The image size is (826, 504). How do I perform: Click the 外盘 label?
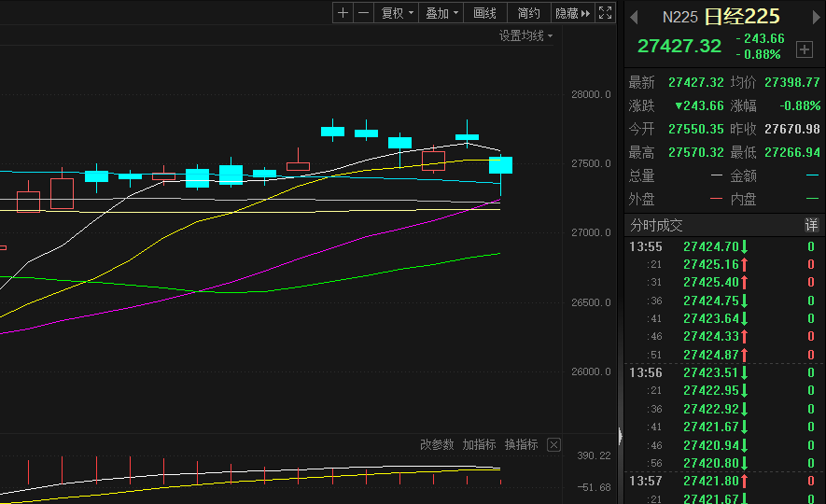coord(641,200)
